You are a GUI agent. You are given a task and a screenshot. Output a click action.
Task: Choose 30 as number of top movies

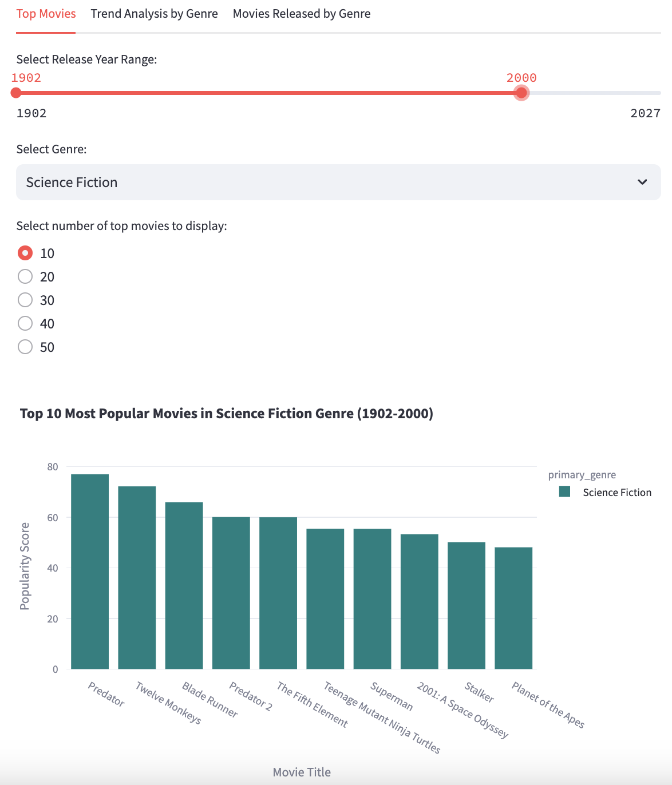(x=25, y=300)
